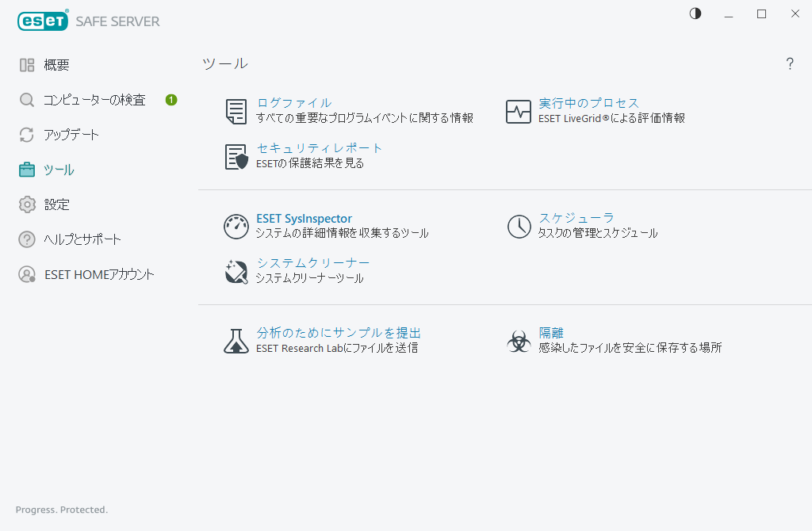Open ESET HOMEアカウント section

(99, 274)
